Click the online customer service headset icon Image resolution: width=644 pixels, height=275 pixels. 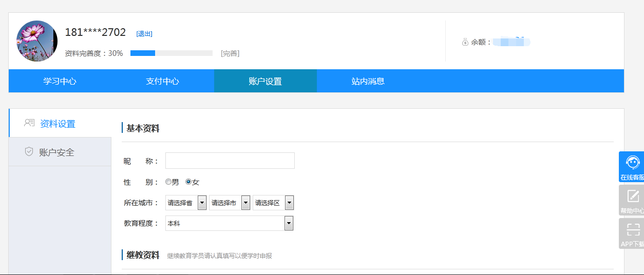click(x=633, y=163)
